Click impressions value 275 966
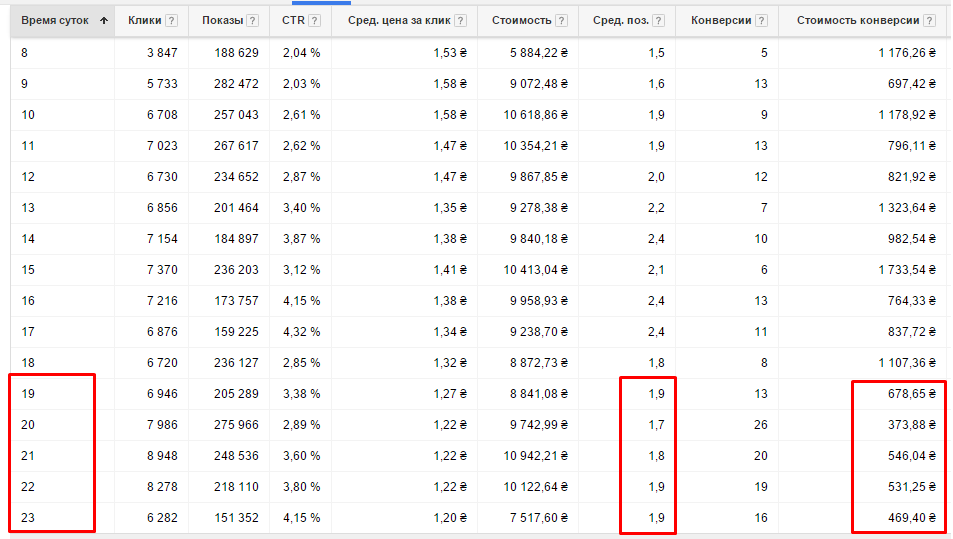Viewport: 953px width, 539px height. pyautogui.click(x=236, y=425)
